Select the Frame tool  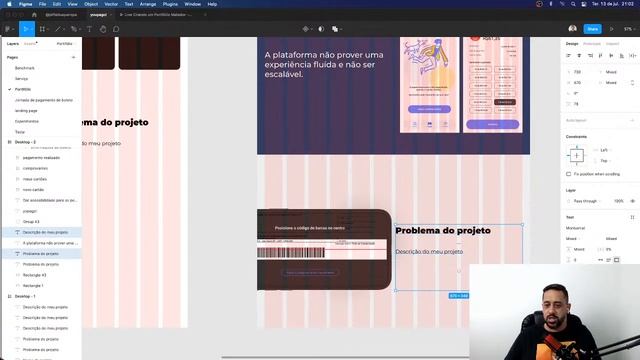[x=42, y=29]
